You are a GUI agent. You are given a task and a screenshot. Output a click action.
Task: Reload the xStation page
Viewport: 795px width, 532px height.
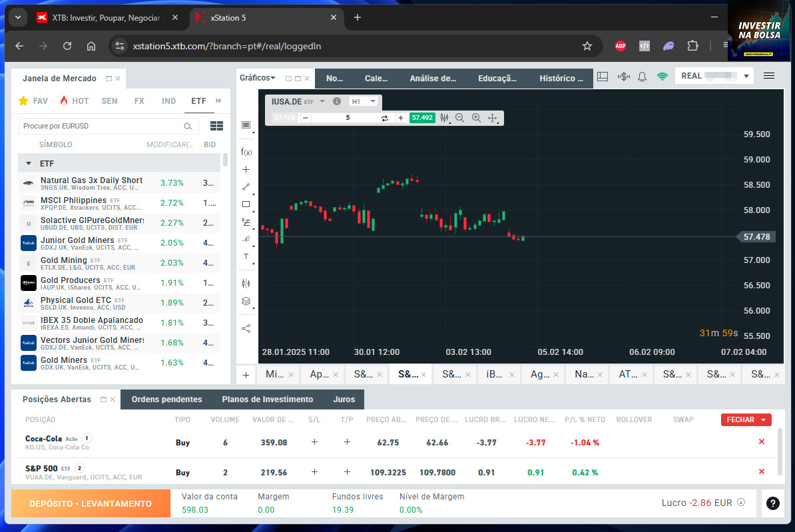(67, 46)
